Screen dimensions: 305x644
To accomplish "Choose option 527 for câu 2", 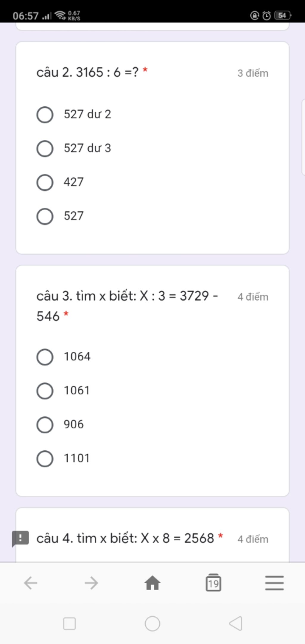I will pos(45,216).
